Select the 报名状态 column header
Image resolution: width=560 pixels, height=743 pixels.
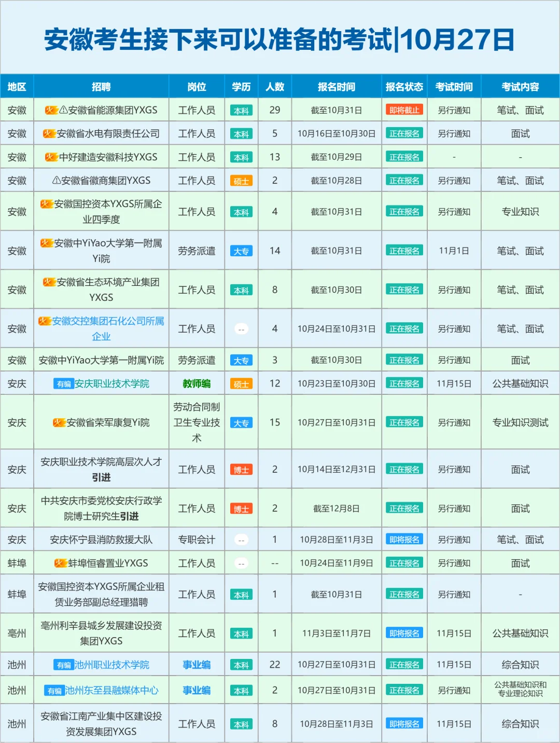(404, 87)
